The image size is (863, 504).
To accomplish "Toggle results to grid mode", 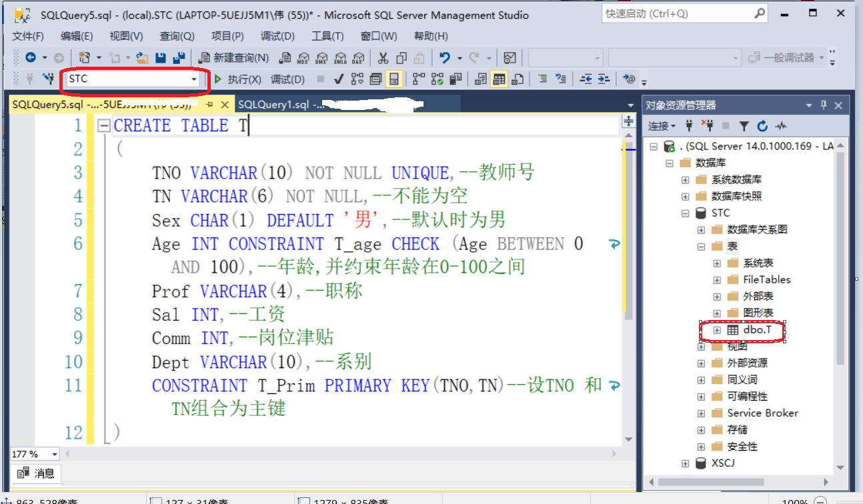I will [x=498, y=79].
